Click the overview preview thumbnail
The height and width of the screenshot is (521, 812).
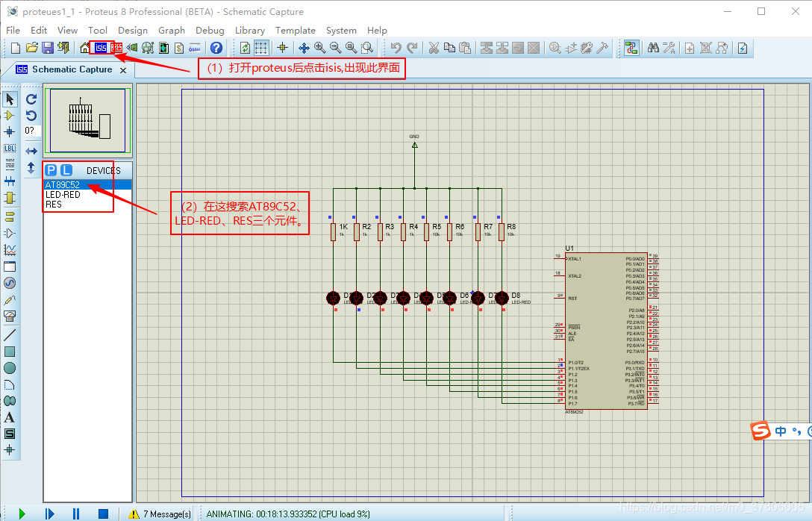click(87, 120)
